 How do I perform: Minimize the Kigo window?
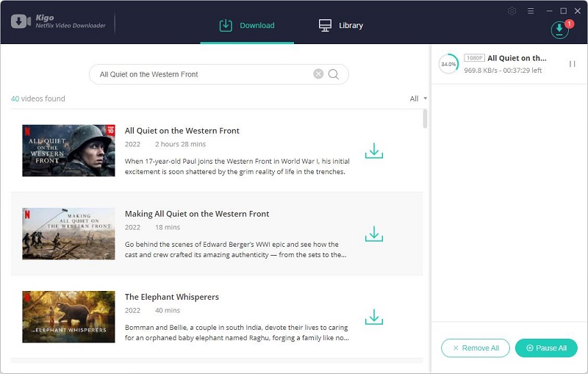tap(549, 11)
